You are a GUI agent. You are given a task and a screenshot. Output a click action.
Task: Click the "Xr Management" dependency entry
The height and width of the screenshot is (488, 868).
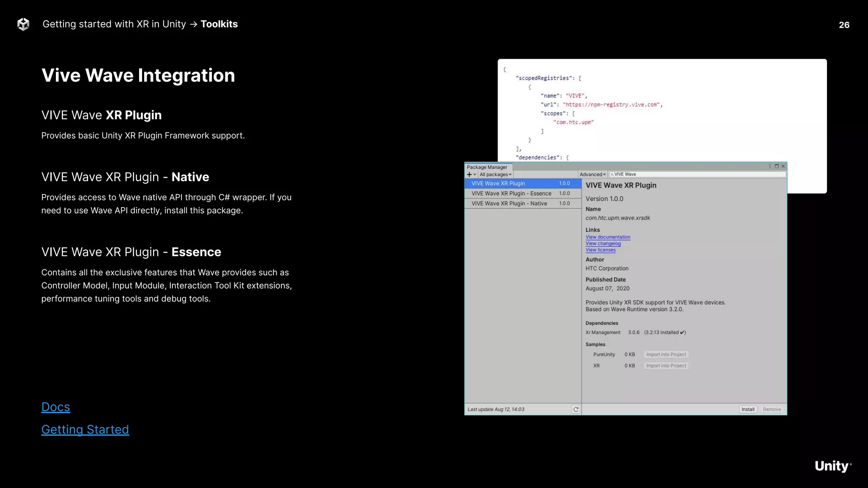click(x=603, y=333)
